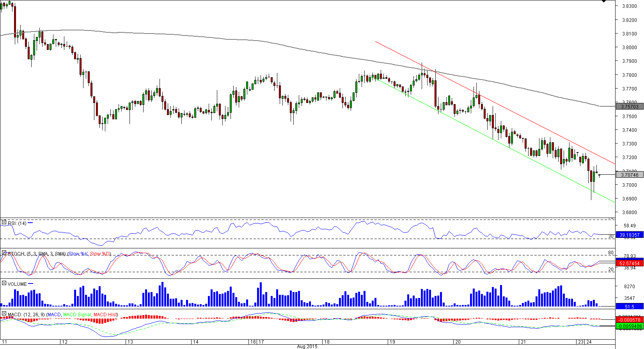Click the STOCH (5, 3, SMA, 3, SMA) label
This screenshot has width=644, height=349.
click(37, 254)
